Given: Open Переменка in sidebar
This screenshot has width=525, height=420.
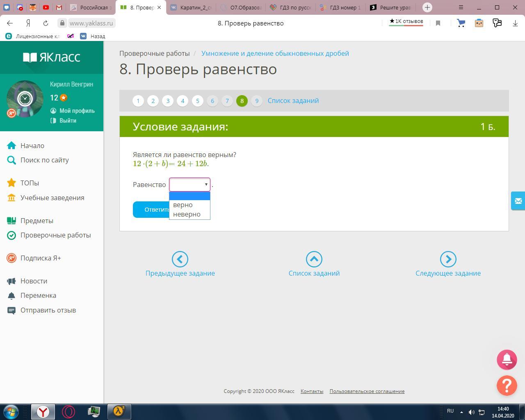Looking at the screenshot, I should 39,295.
